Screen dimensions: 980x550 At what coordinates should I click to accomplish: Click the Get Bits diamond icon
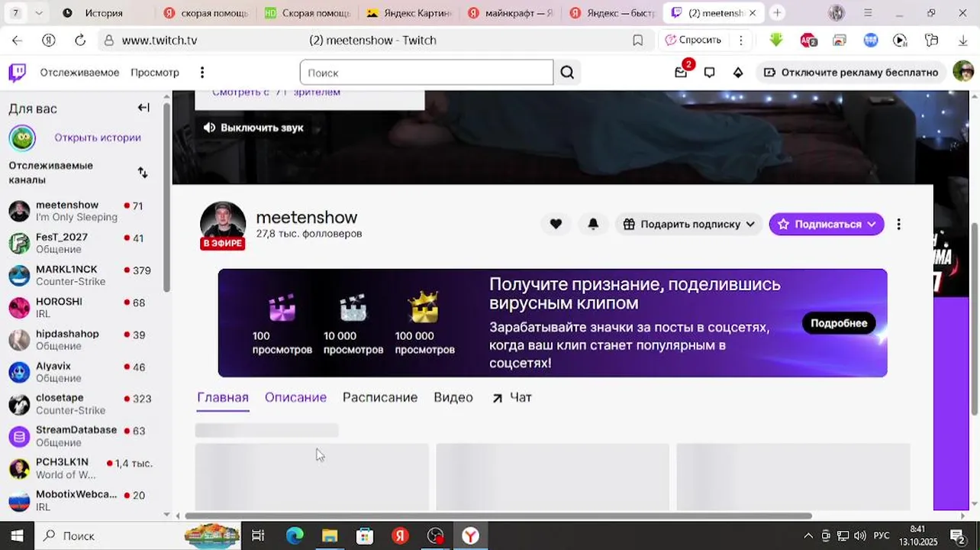click(738, 73)
